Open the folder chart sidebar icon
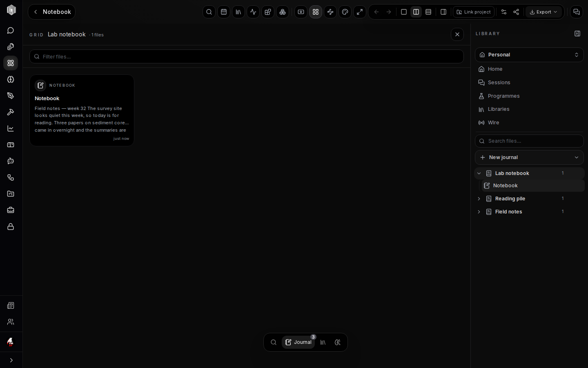The width and height of the screenshot is (588, 368). click(x=11, y=194)
